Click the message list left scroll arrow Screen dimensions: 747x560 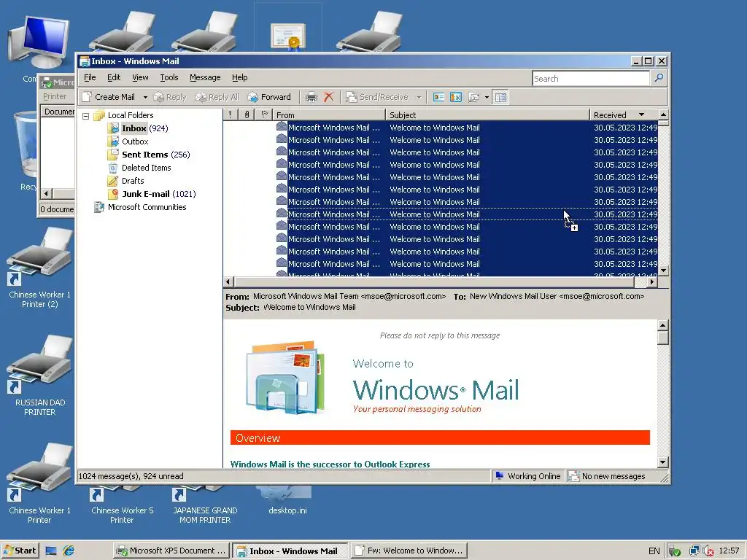click(228, 282)
